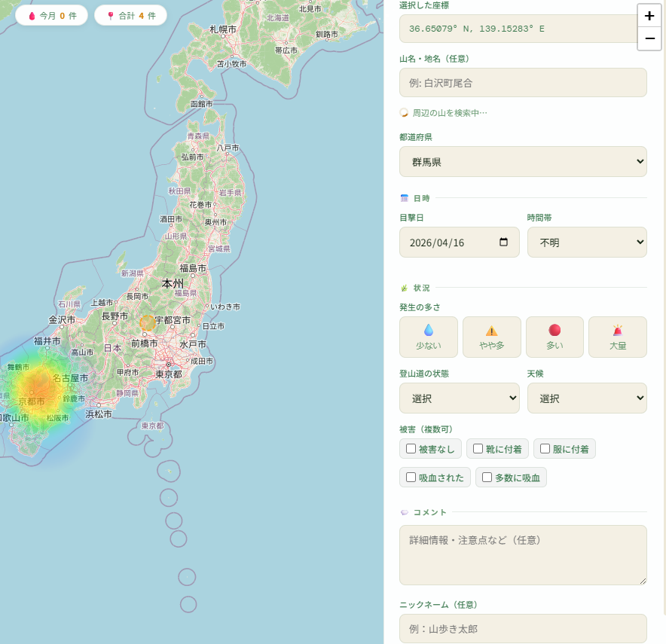Select the 多い red circle option

tap(554, 337)
